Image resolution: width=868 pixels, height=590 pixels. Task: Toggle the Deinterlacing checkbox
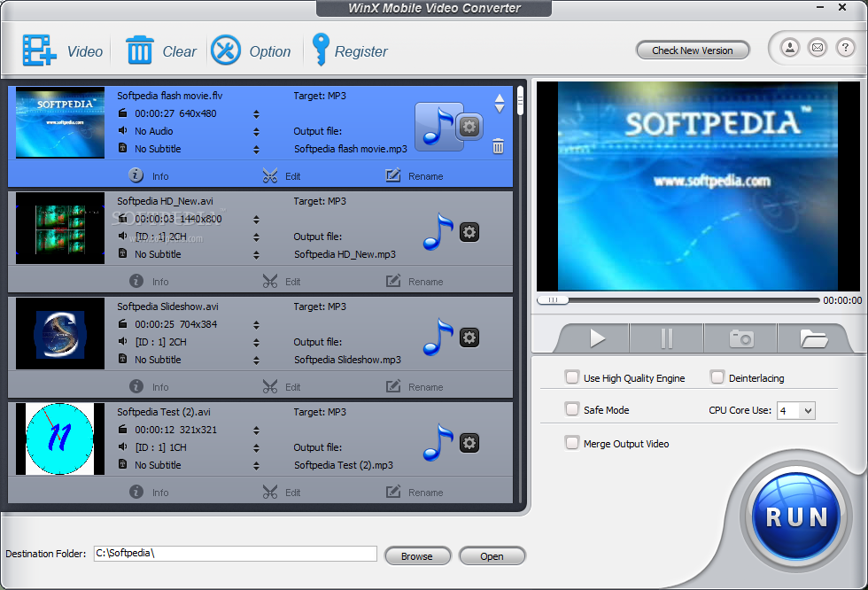click(x=717, y=377)
